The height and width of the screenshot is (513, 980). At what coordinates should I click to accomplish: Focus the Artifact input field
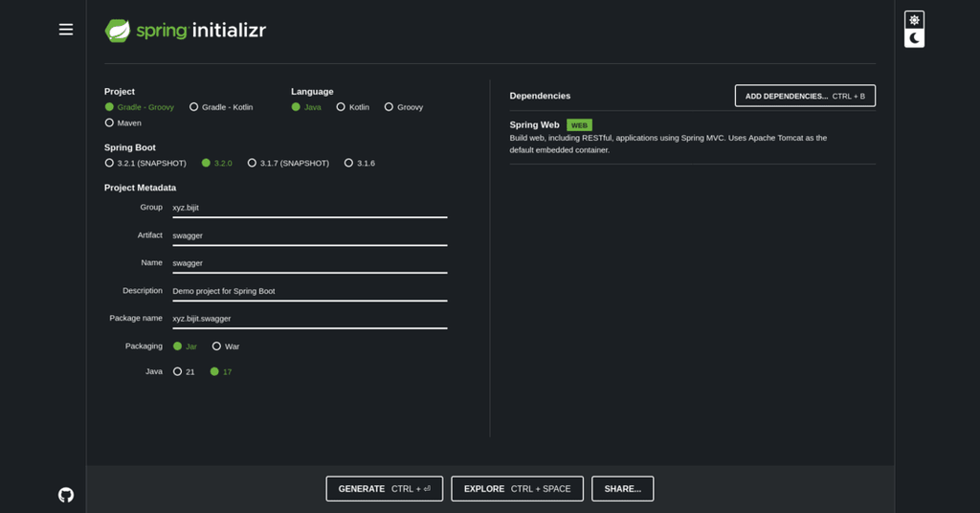point(310,236)
